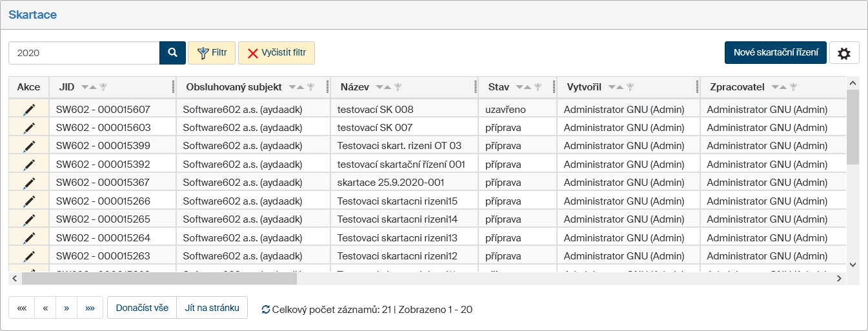Refresh the total record count
This screenshot has width=868, height=331.
[x=265, y=310]
